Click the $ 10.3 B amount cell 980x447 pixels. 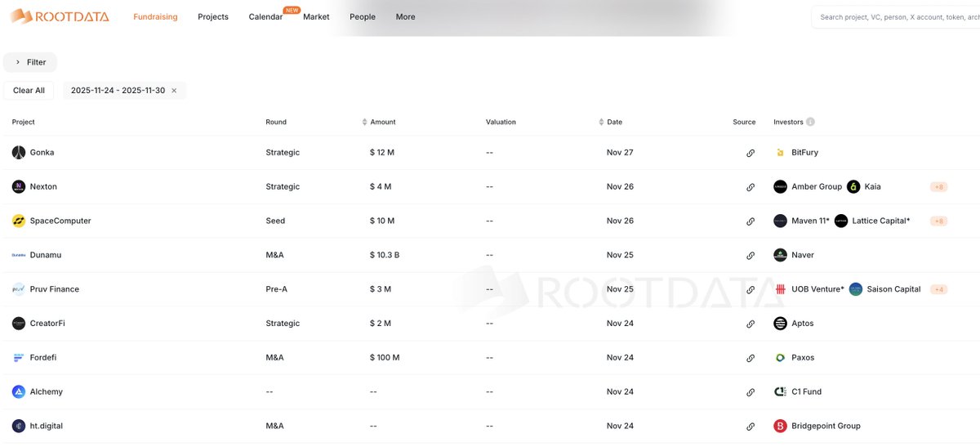pos(385,256)
